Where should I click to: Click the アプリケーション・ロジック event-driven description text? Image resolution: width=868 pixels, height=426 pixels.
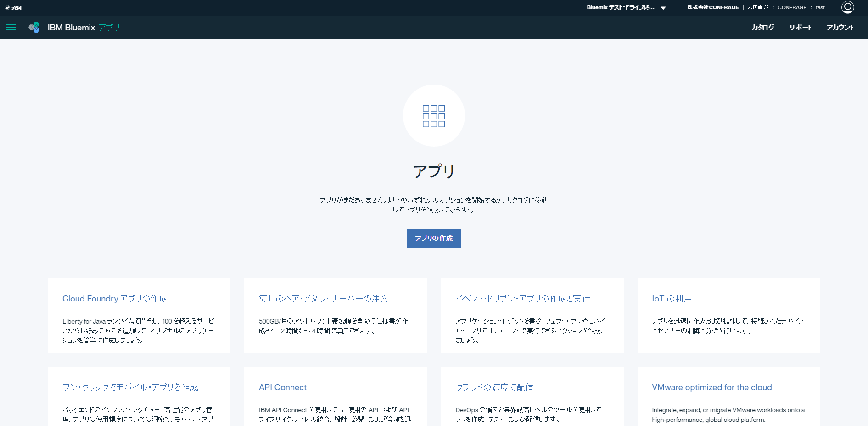pos(530,331)
